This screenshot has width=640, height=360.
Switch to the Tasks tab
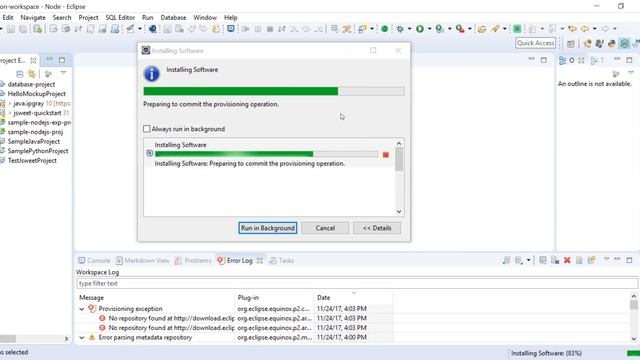[282, 260]
